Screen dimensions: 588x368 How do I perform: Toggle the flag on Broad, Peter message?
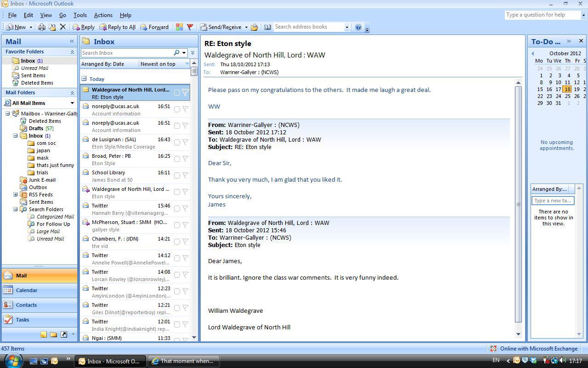tap(186, 159)
